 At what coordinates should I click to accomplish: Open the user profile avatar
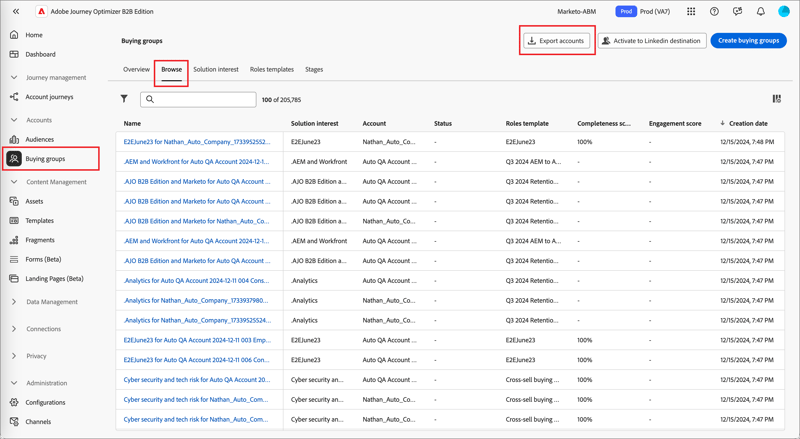tap(784, 11)
